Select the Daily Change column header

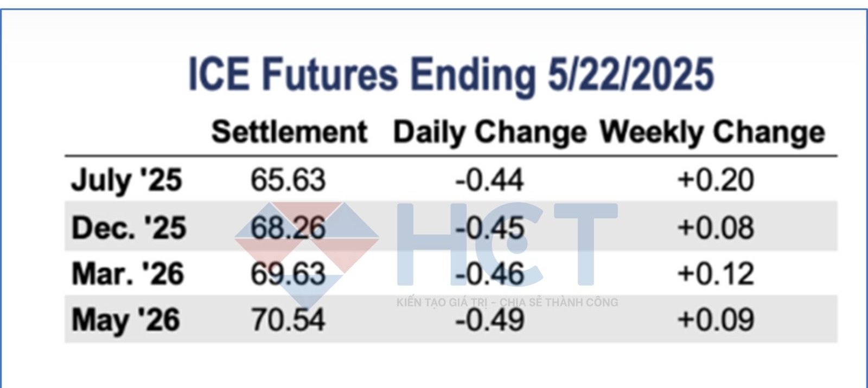pyautogui.click(x=490, y=133)
